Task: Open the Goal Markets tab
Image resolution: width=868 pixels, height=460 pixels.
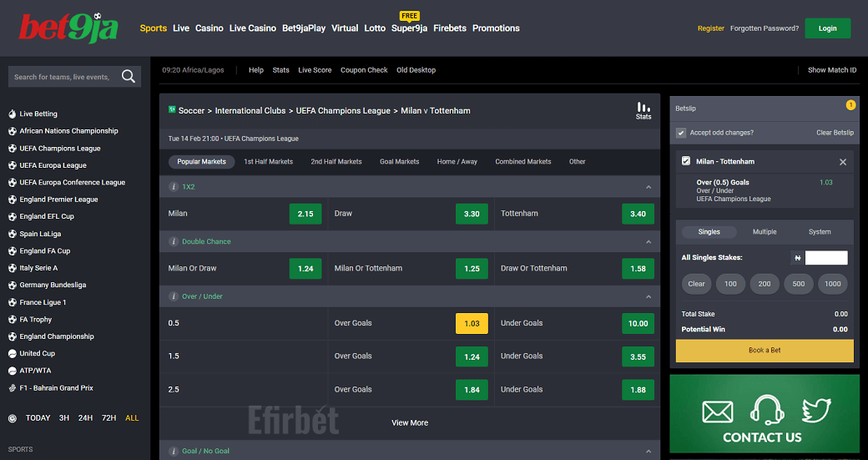Action: (399, 162)
